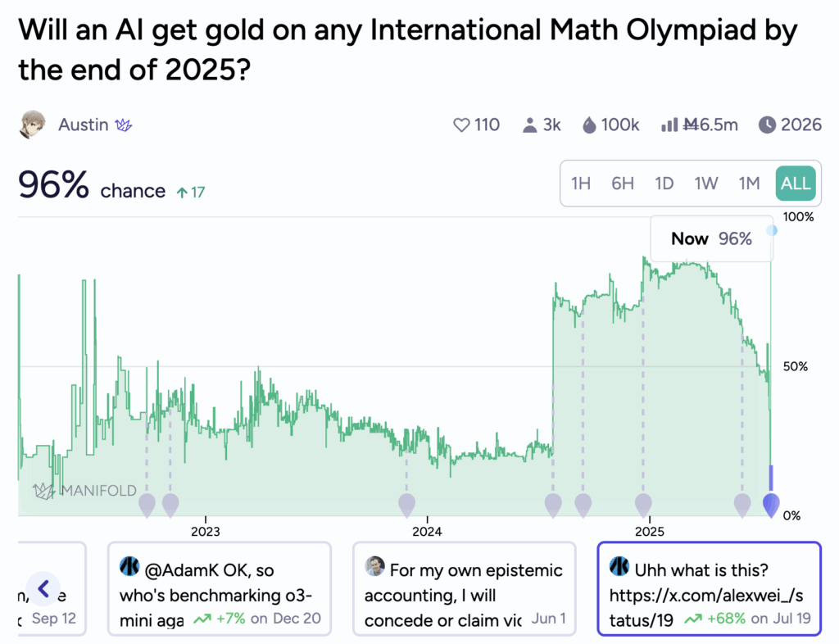
Task: Click Austin's profile avatar
Action: click(x=32, y=125)
